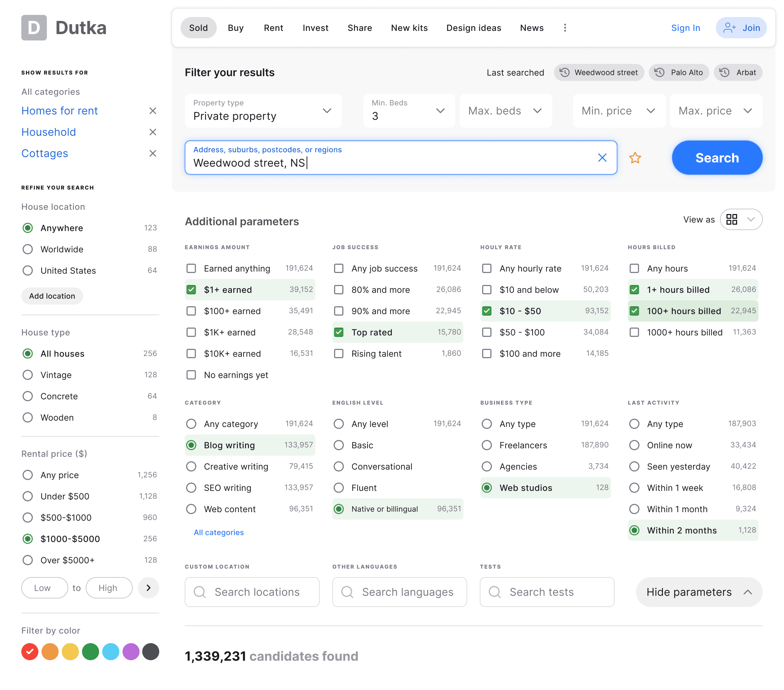This screenshot has height=690, width=784.
Task: Switch to the Rent tab
Action: click(273, 28)
